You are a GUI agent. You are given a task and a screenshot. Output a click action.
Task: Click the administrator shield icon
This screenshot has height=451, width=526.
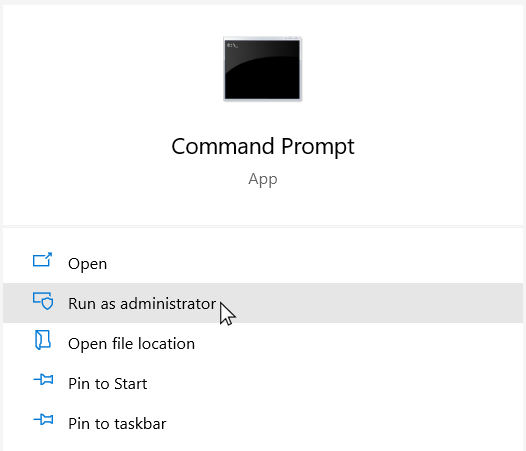(x=43, y=301)
